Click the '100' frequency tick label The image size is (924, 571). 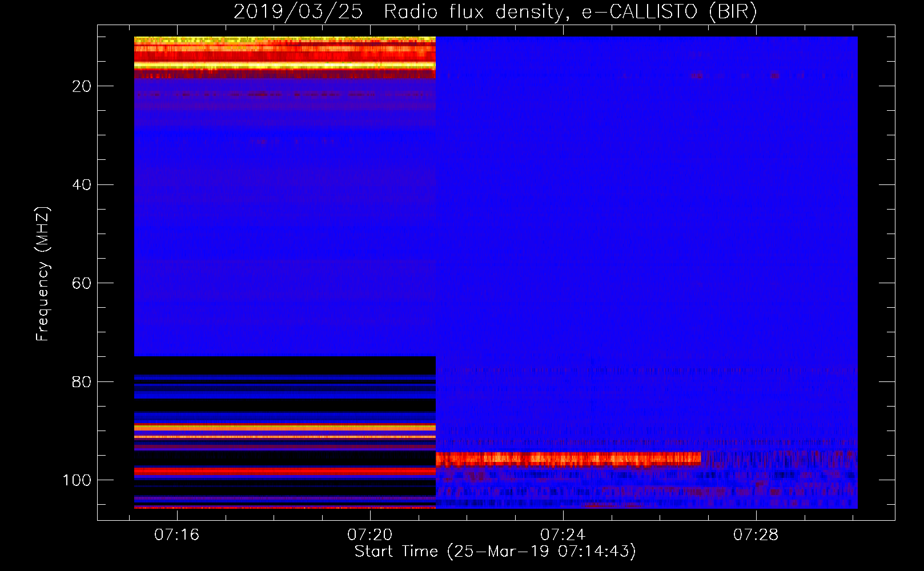pyautogui.click(x=77, y=480)
